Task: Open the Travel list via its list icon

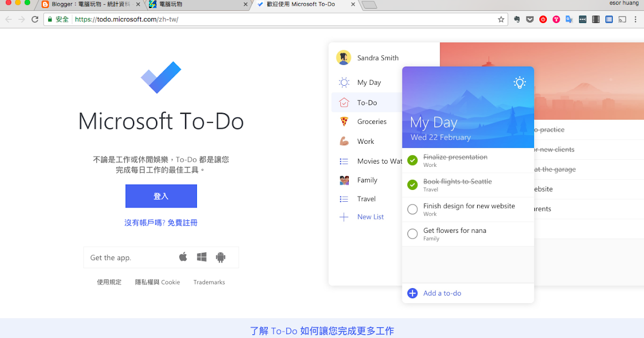Action: coord(343,199)
